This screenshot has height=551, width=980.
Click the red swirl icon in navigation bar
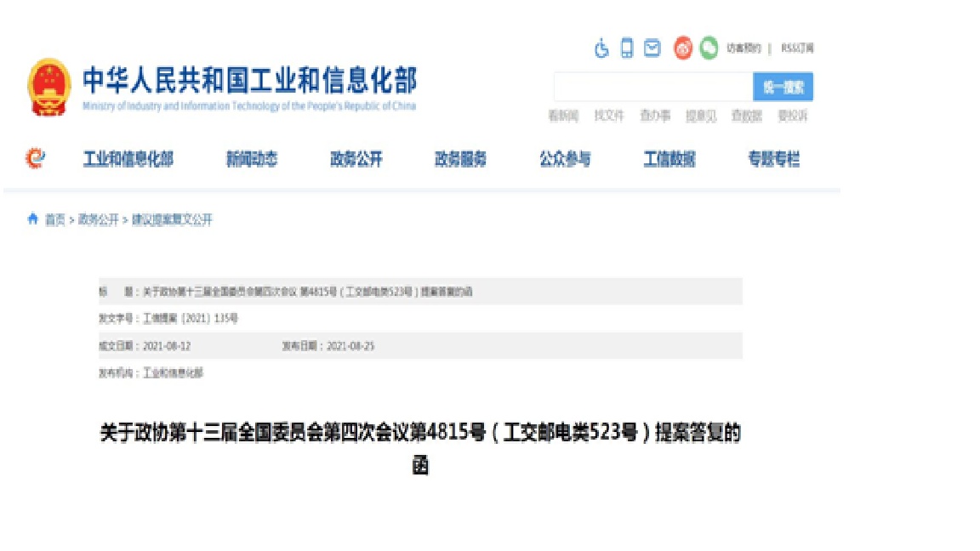point(35,158)
